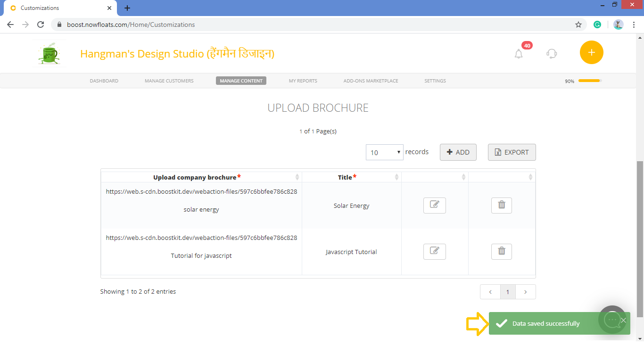Click the 'solar energy' description text
Screen dimensions: 644x362
click(201, 210)
